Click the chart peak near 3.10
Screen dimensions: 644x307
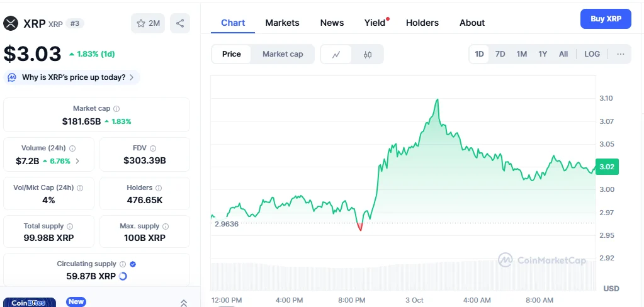[436, 99]
